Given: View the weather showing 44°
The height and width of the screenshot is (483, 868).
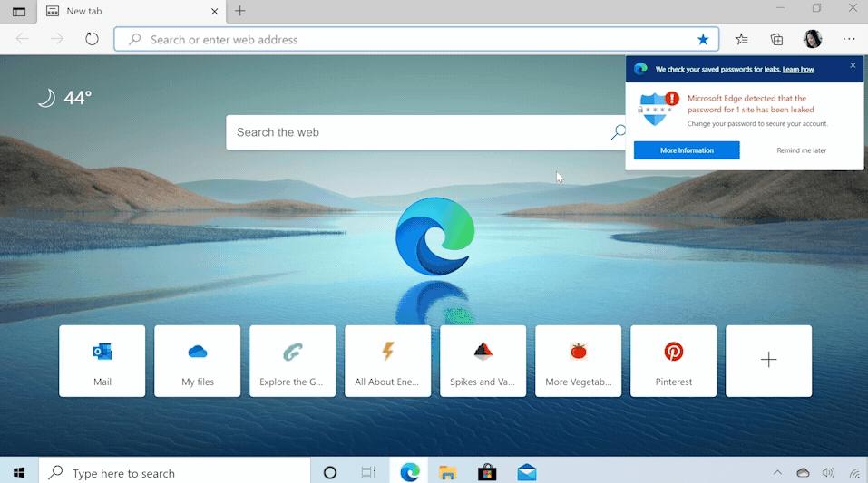Looking at the screenshot, I should coord(64,98).
